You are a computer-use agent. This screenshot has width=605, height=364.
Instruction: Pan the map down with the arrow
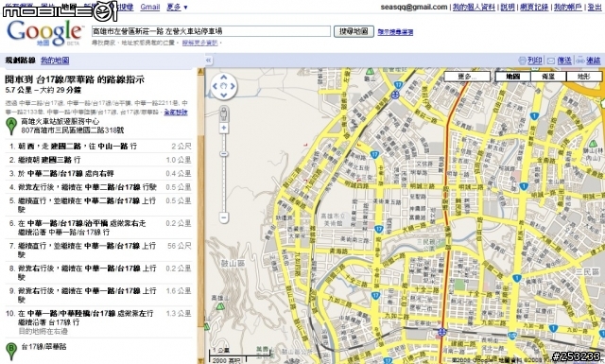(x=224, y=95)
